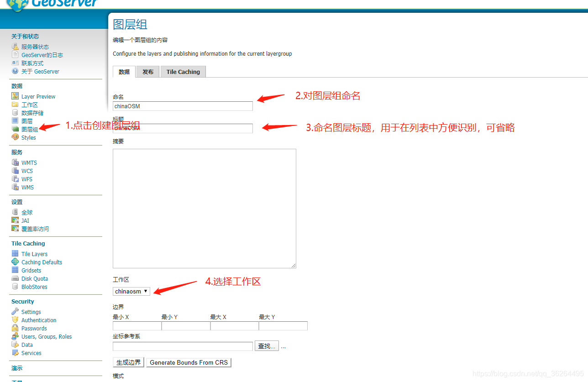Open the 数据存储 link
The image size is (588, 382).
pyautogui.click(x=32, y=113)
